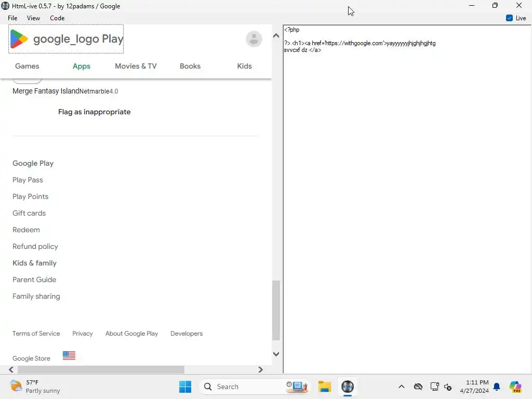Open Merge Fantasy Island app entry
Screen dimensions: 532x399
(x=65, y=91)
